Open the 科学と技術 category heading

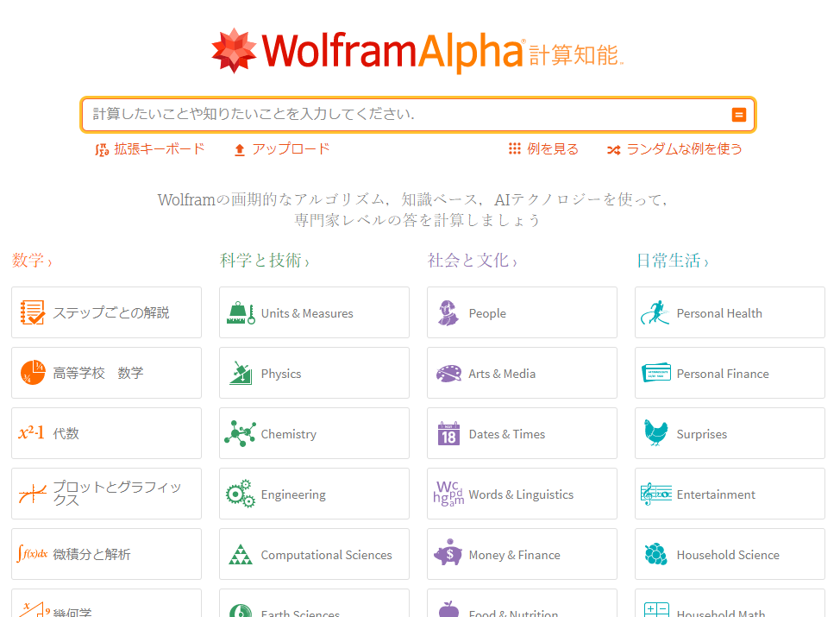(264, 261)
